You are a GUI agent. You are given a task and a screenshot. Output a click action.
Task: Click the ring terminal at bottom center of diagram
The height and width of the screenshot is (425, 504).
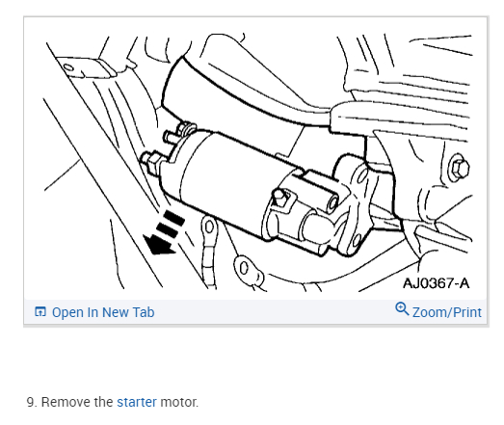(248, 269)
